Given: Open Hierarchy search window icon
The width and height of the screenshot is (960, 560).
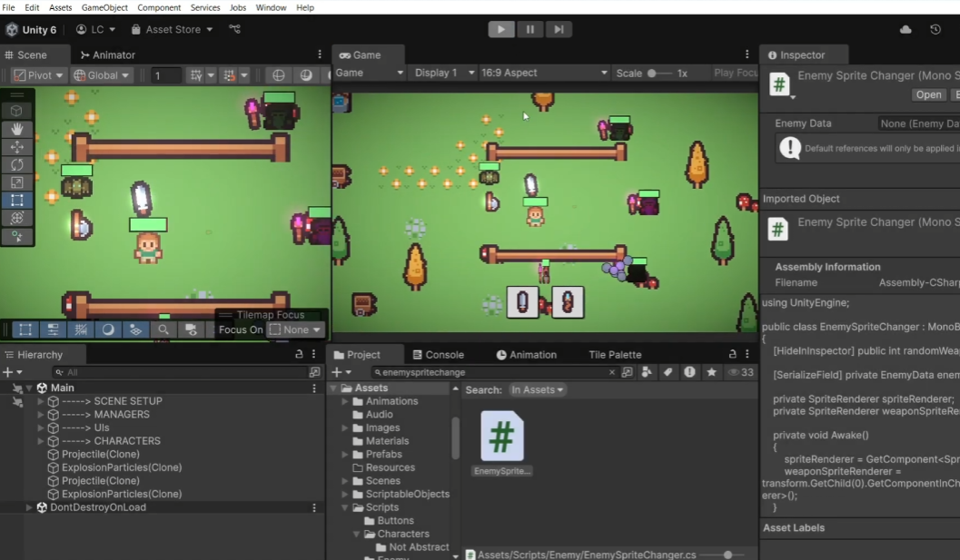Looking at the screenshot, I should (314, 372).
